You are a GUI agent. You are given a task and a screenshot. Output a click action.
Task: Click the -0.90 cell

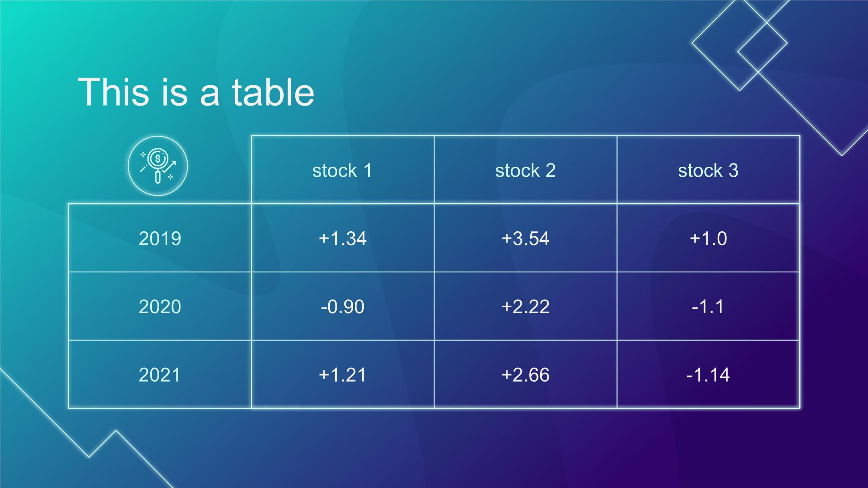coord(342,306)
